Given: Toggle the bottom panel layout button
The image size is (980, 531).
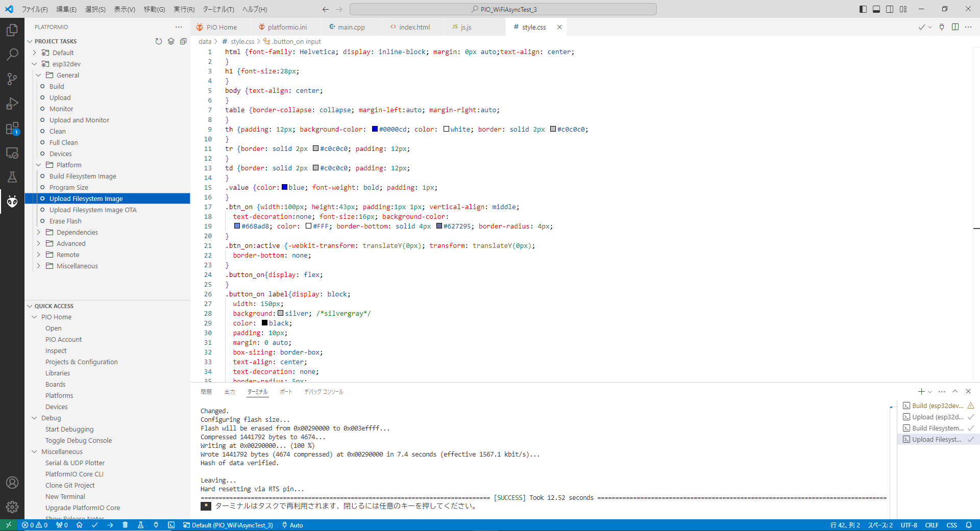Looking at the screenshot, I should (x=876, y=9).
